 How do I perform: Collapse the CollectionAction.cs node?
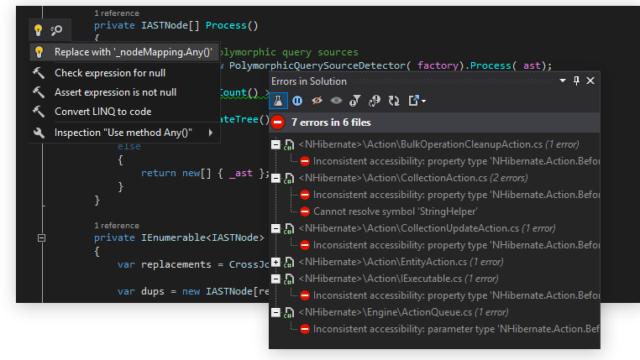(276, 178)
